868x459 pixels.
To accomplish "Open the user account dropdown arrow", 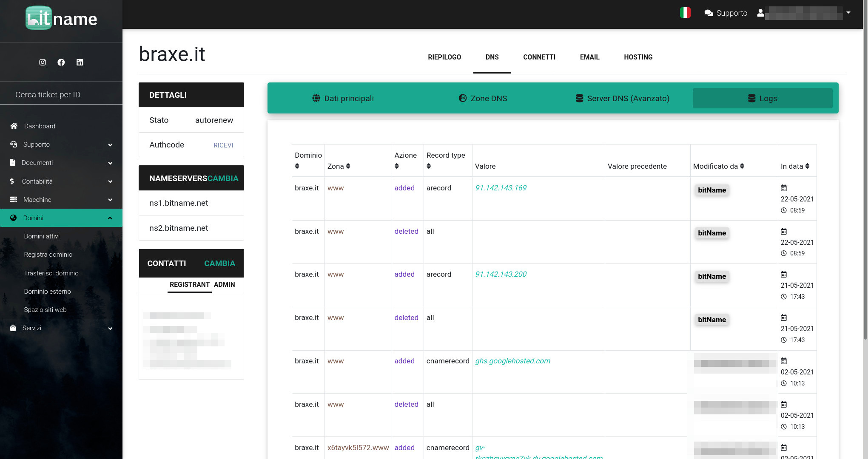I will point(848,13).
